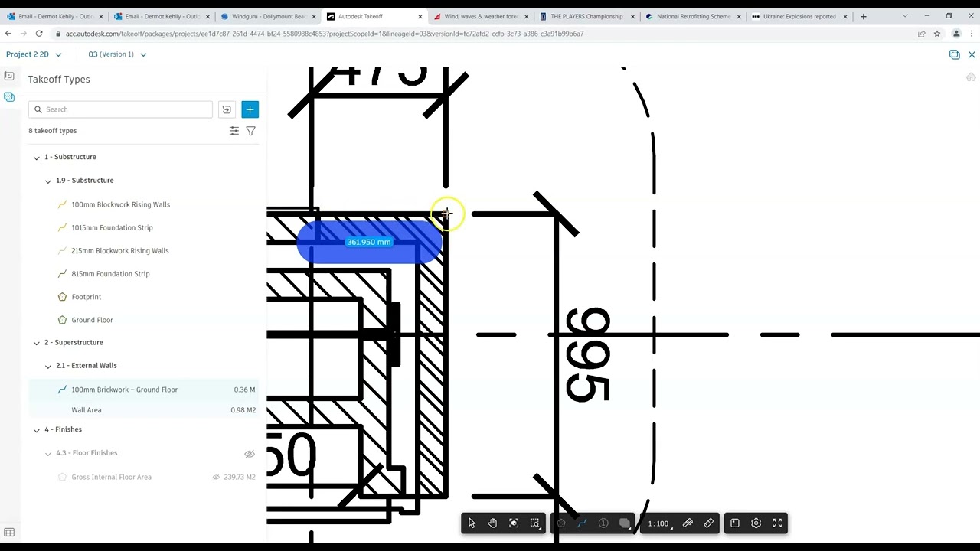Activate the pan hand tool
This screenshot has height=551, width=980.
tap(492, 523)
